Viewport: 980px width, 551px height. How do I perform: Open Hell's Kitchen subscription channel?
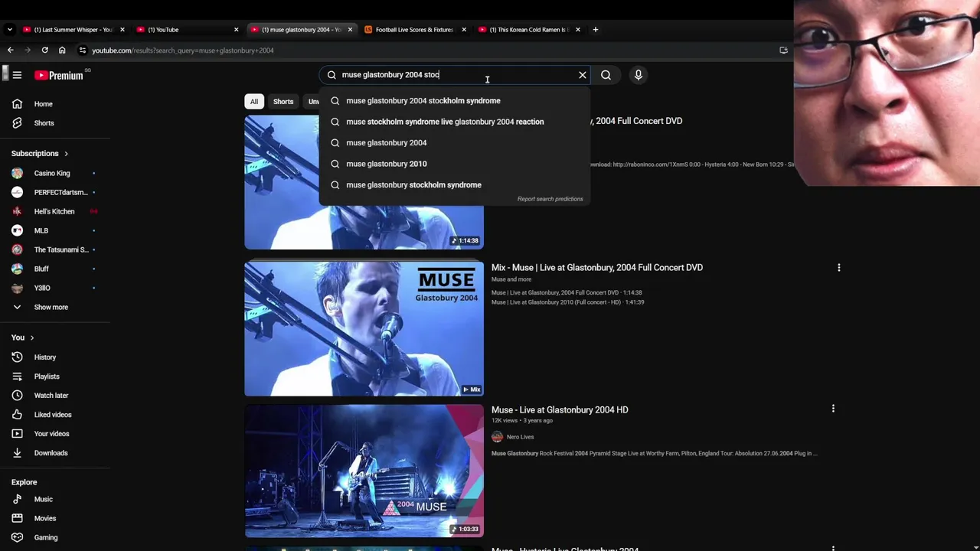point(55,211)
